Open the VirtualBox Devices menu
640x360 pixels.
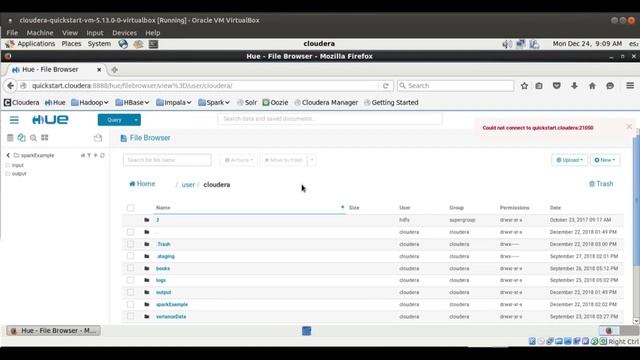click(124, 33)
